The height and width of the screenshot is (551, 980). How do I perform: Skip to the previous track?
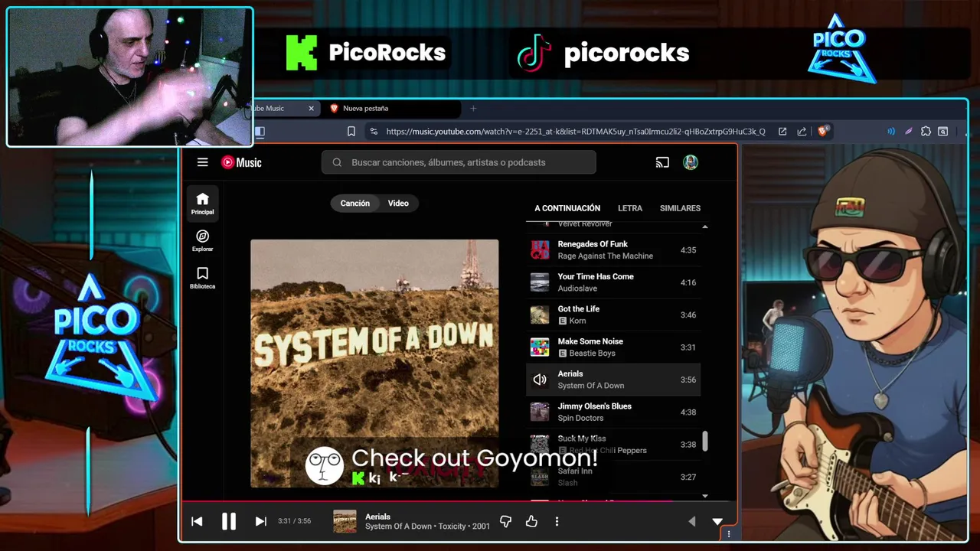tap(197, 521)
